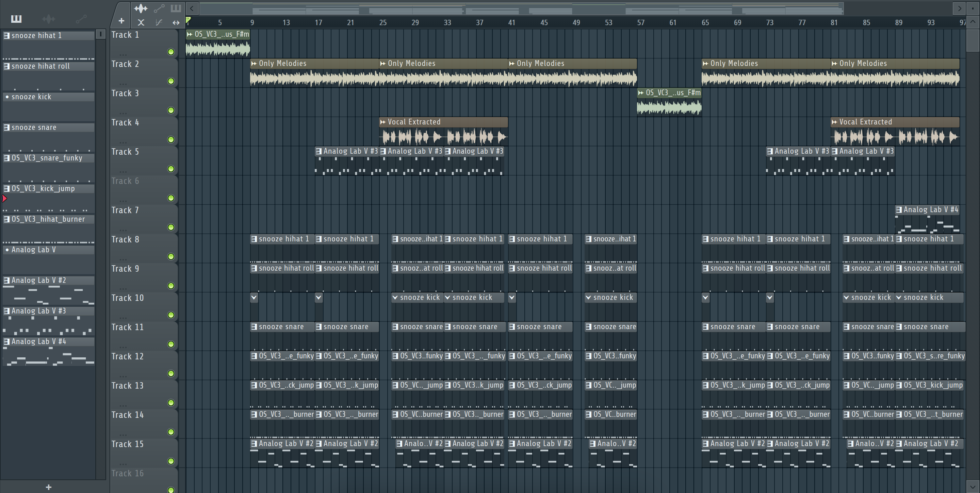Open menu arrow of snooze kick clip at bar 17
This screenshot has height=493, width=980.
pyautogui.click(x=318, y=297)
